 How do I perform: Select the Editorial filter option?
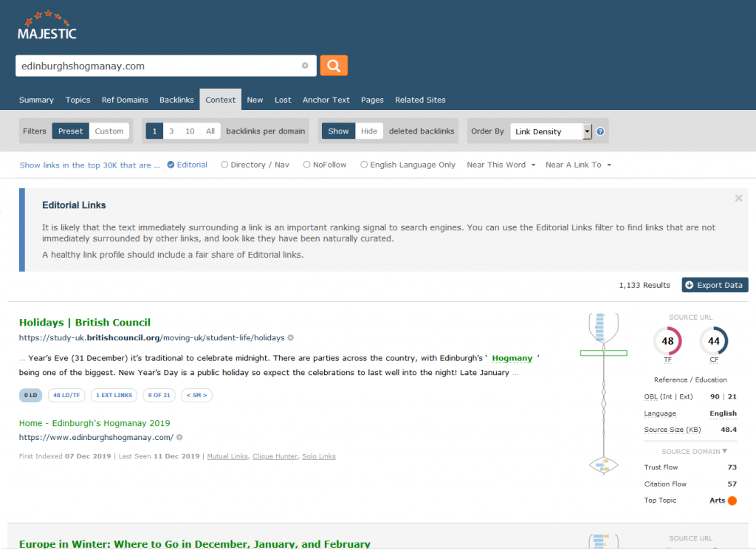pyautogui.click(x=187, y=165)
